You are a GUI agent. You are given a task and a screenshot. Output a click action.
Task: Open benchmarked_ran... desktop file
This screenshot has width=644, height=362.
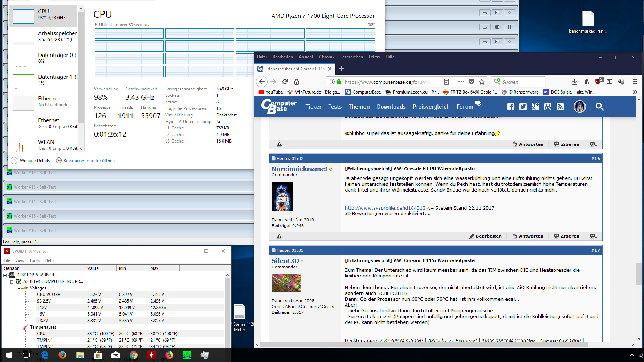[588, 22]
